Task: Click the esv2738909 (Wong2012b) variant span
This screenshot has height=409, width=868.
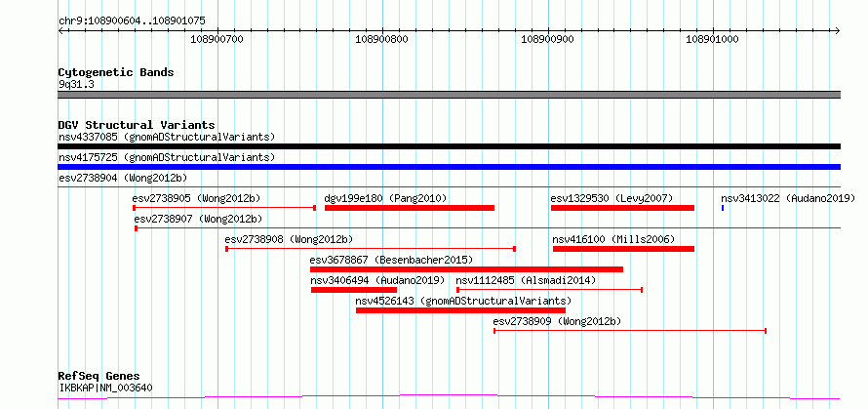Action: (630, 331)
